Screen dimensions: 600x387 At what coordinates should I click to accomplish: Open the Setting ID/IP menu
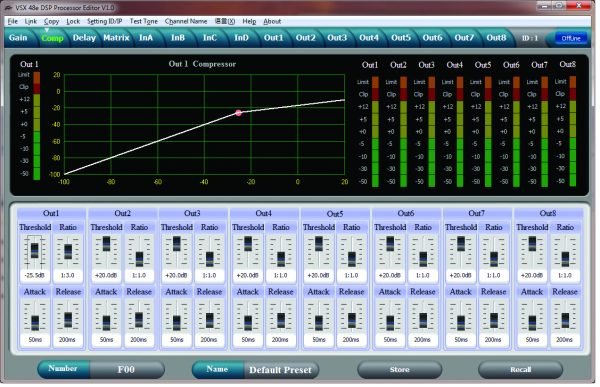click(104, 21)
